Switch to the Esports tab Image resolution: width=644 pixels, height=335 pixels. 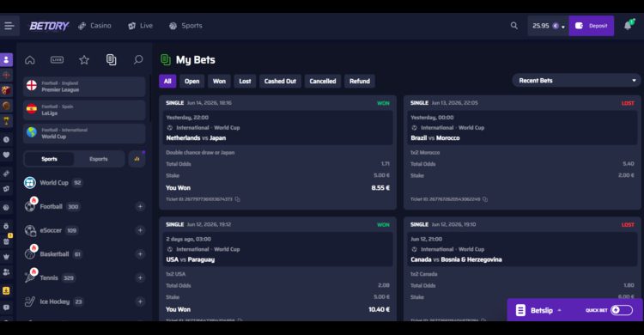(x=99, y=159)
